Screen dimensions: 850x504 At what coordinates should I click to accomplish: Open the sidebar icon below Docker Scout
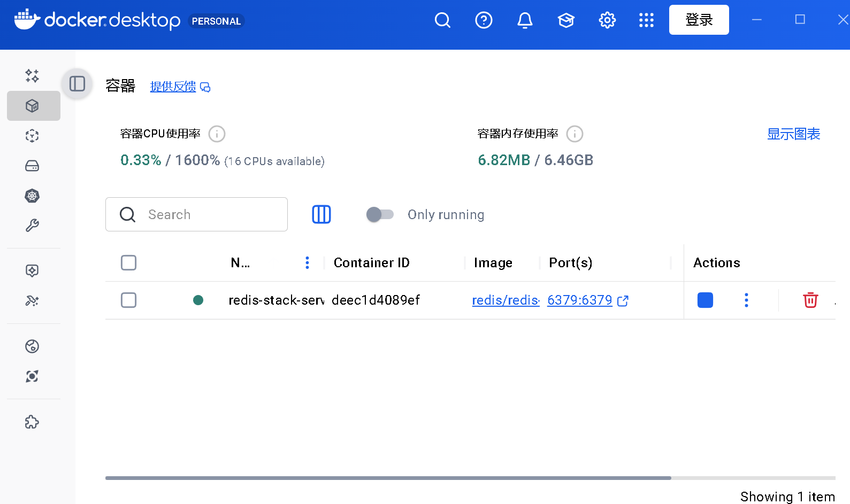(32, 301)
